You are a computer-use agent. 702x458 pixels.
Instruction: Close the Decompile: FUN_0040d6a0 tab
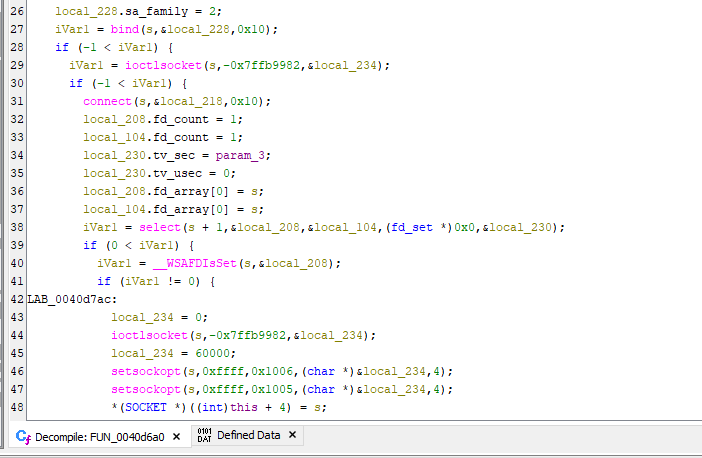click(x=177, y=436)
